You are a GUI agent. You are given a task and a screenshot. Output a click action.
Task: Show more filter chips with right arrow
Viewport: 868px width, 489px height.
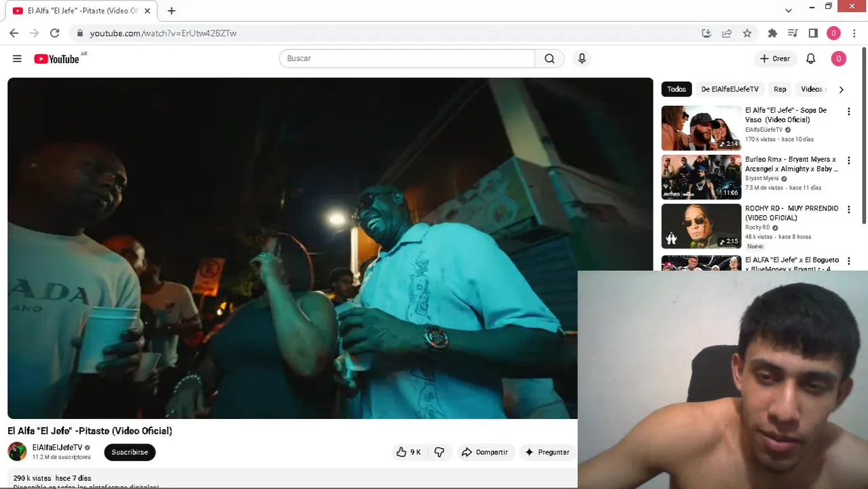point(841,89)
